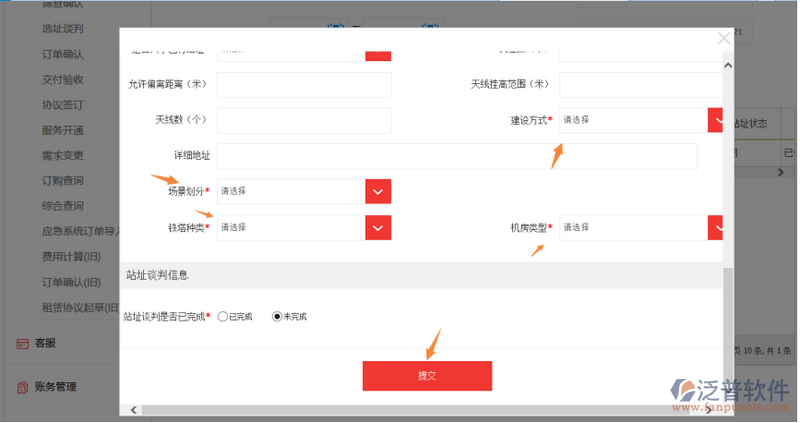Go to 综合查询 in the sidebar
Screen dimensions: 800x423
coord(62,206)
